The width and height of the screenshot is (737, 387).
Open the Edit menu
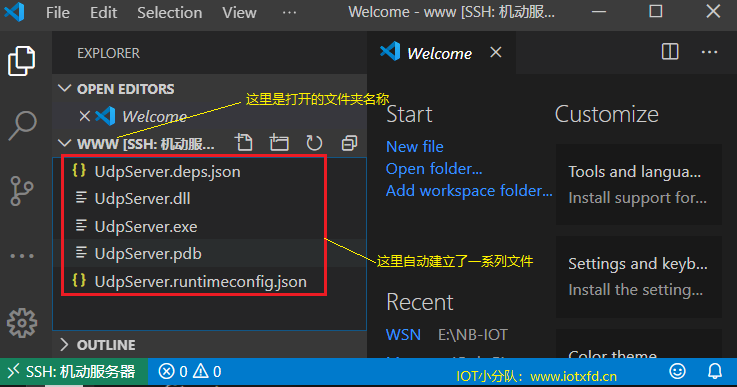pos(103,13)
